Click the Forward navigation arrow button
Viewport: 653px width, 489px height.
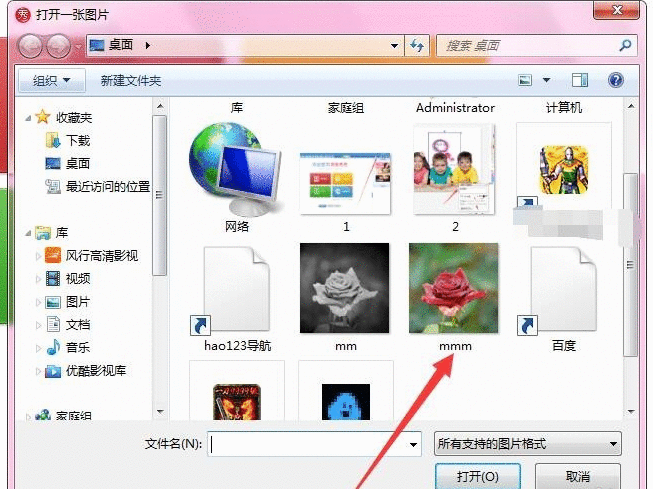[x=58, y=46]
